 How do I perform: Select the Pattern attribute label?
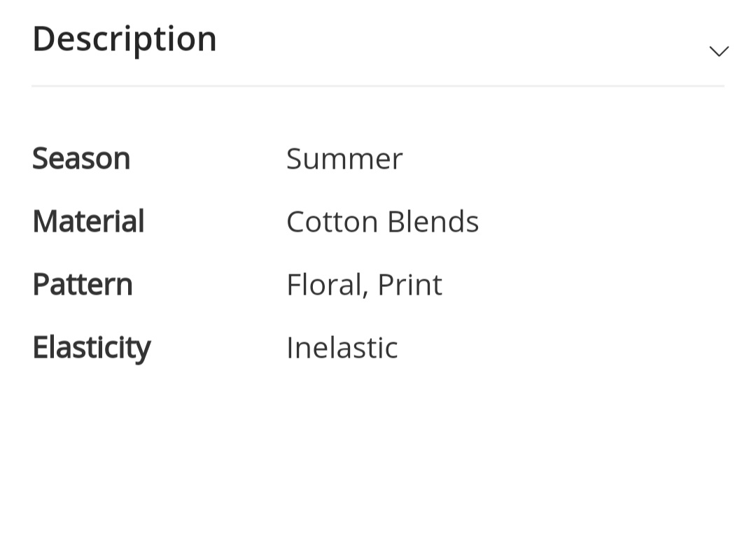(82, 284)
